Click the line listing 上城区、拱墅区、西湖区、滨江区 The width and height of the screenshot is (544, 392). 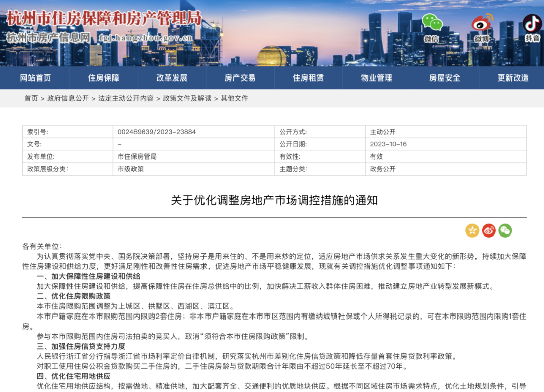(137, 306)
